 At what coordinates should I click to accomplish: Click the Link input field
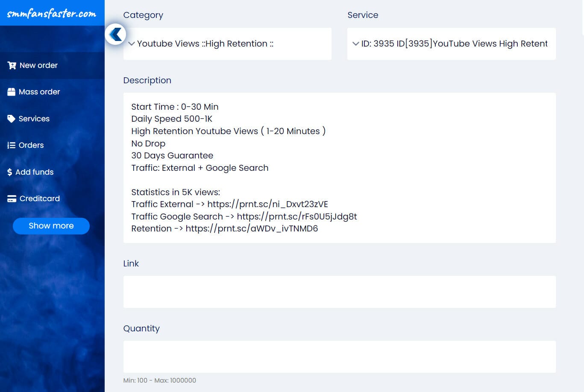click(339, 292)
